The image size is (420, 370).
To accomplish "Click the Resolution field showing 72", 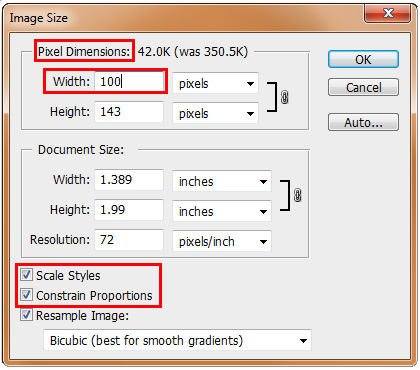I will pos(129,240).
